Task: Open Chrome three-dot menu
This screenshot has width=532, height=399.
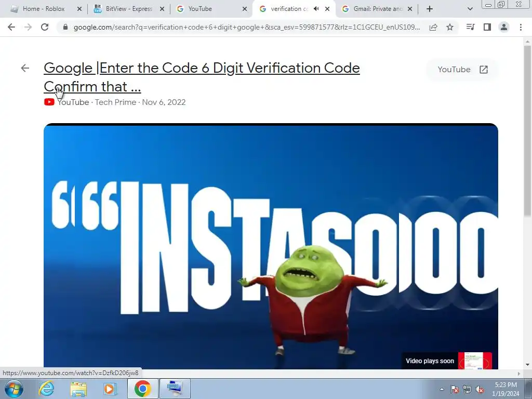Action: (521, 27)
